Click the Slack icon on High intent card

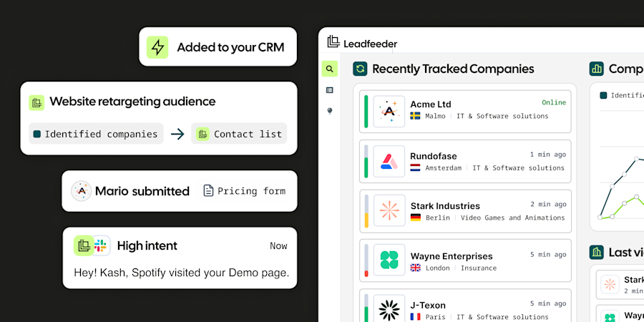pyautogui.click(x=101, y=246)
